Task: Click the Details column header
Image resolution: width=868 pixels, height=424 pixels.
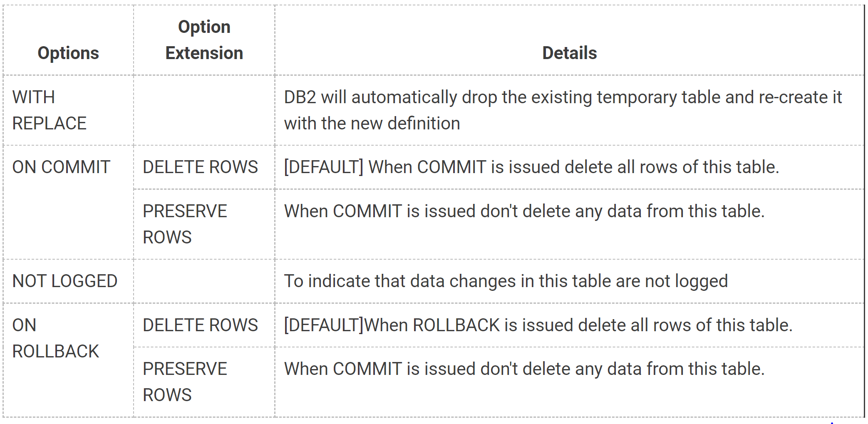Action: coord(569,53)
